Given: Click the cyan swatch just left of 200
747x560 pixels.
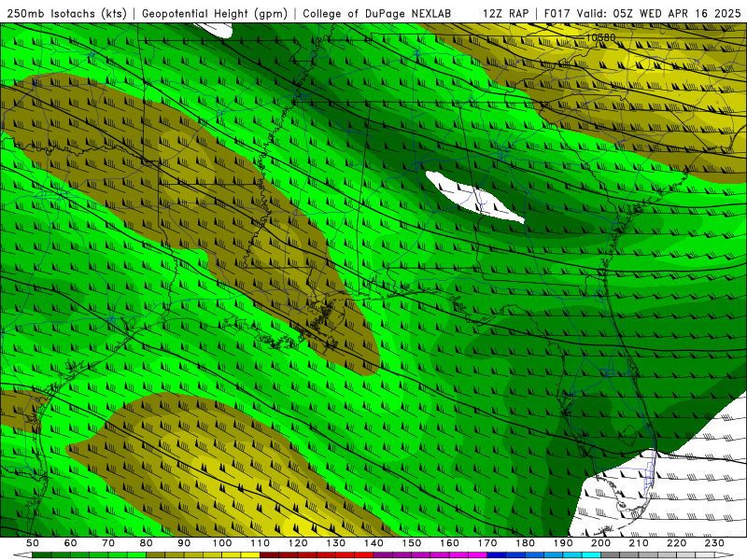Looking at the screenshot, I should tap(591, 555).
